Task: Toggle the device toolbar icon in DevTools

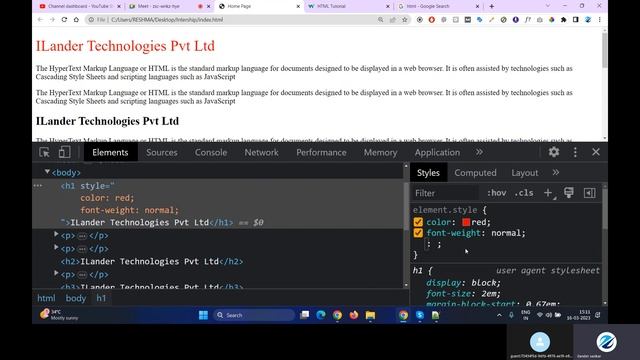Action: pos(64,152)
